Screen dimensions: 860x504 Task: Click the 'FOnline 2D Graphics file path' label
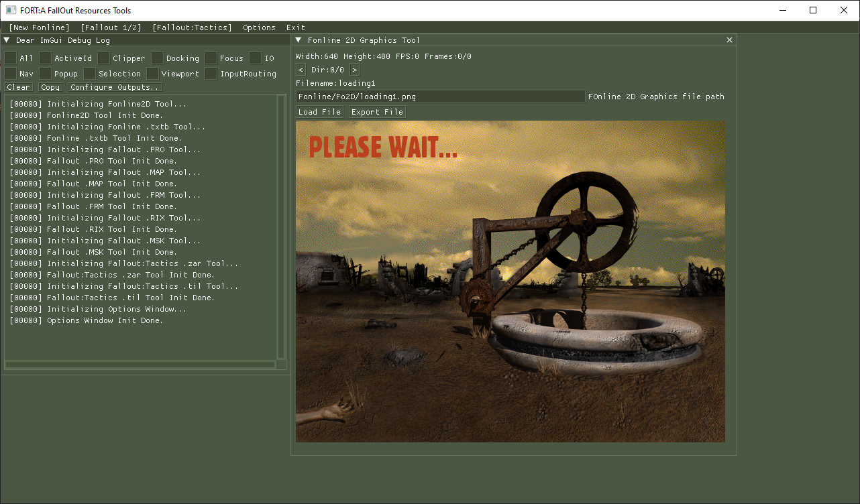coord(656,97)
